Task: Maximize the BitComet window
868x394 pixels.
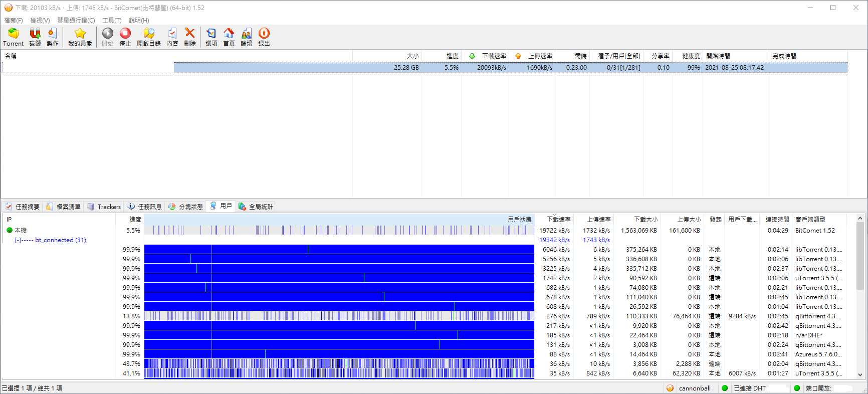Action: [833, 8]
